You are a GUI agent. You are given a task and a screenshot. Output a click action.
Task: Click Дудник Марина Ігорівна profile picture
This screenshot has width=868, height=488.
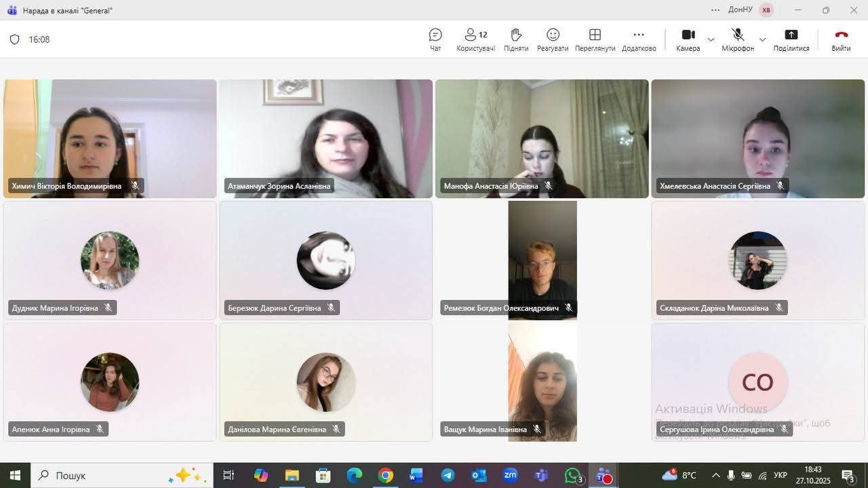[110, 261]
